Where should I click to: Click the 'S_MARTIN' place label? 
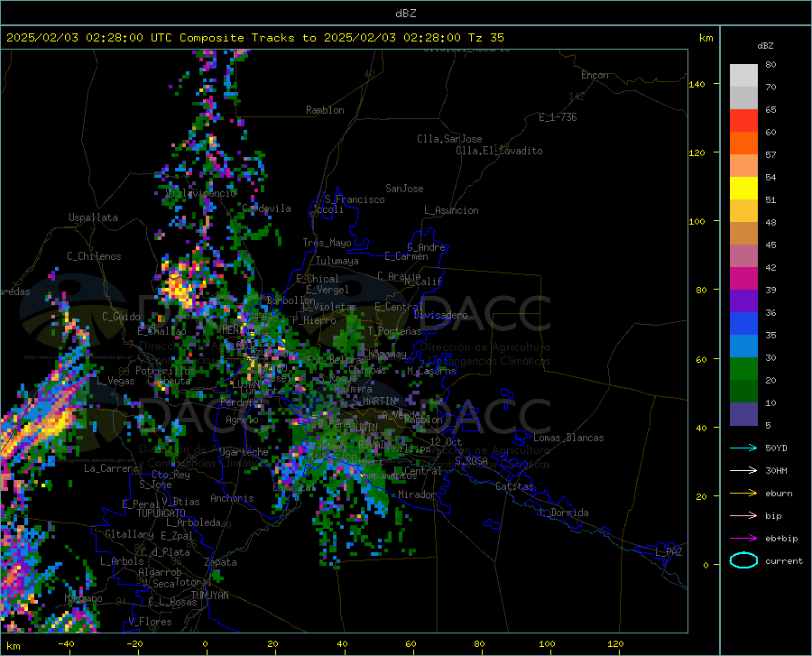(374, 402)
